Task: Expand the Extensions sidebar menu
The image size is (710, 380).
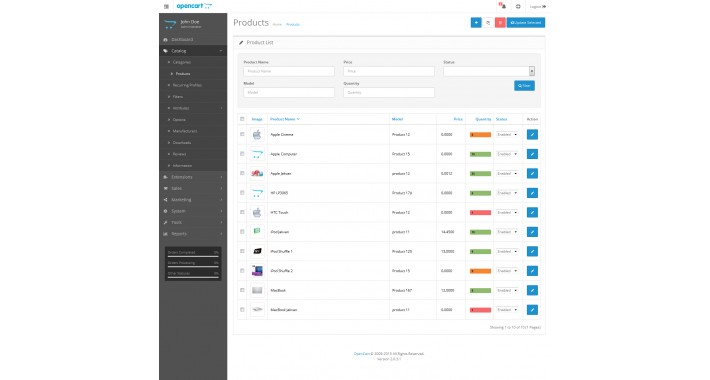Action: click(193, 177)
